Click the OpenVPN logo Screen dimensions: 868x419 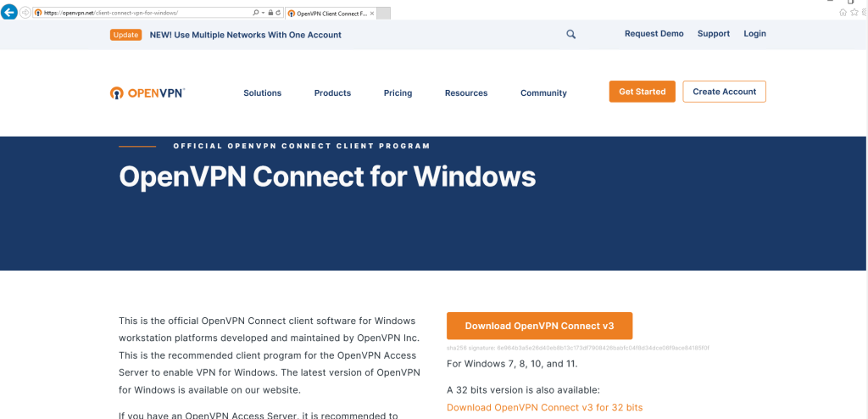[x=147, y=92]
